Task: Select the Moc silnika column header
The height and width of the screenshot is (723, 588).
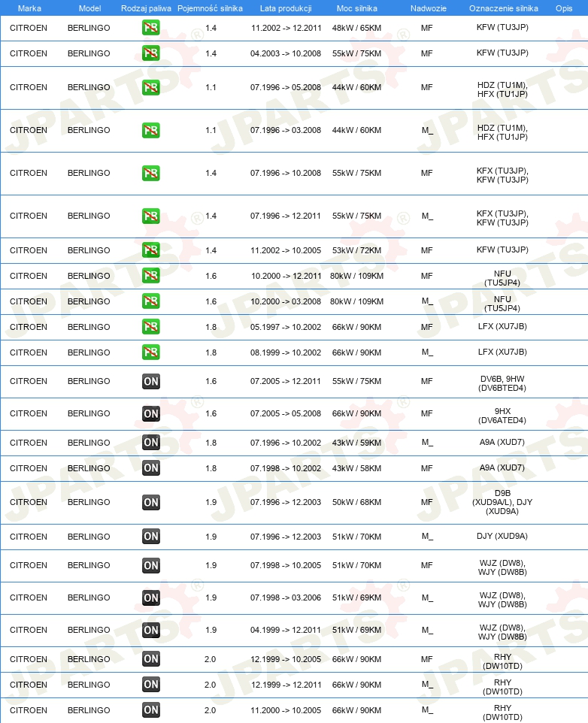Action: [x=357, y=8]
